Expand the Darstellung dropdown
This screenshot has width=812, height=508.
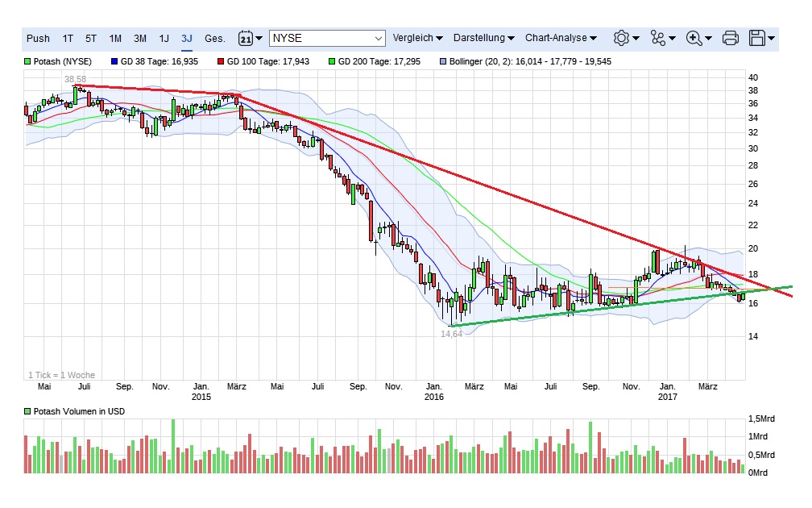[481, 37]
